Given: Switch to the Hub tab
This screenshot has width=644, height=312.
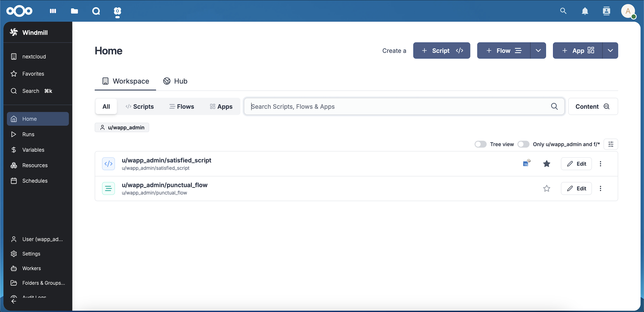Looking at the screenshot, I should click(175, 81).
